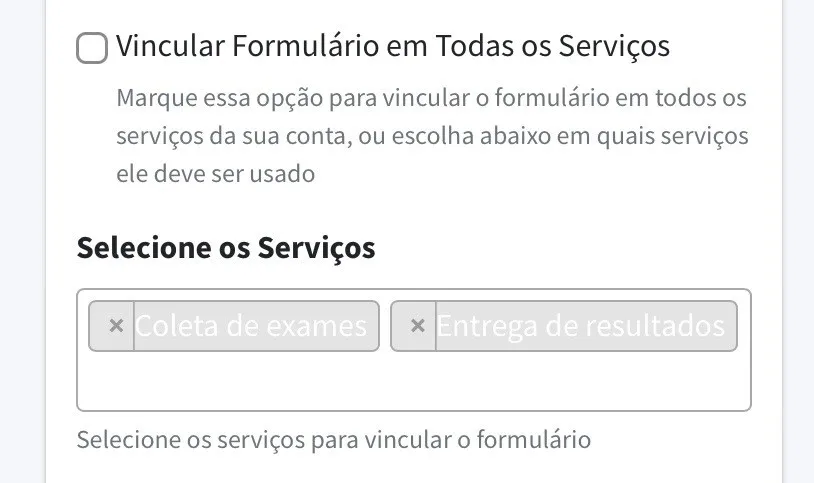
Task: Click the Marque essa opção description text
Action: click(431, 99)
